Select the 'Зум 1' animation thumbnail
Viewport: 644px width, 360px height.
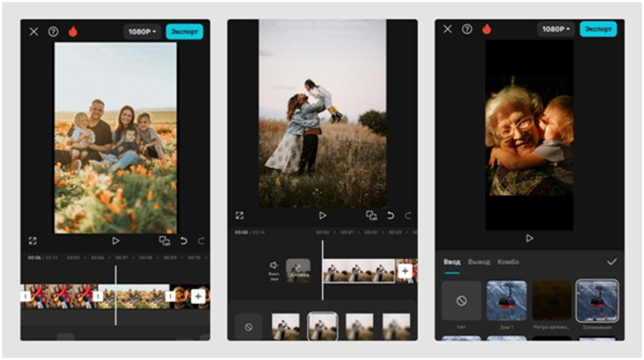[507, 301]
